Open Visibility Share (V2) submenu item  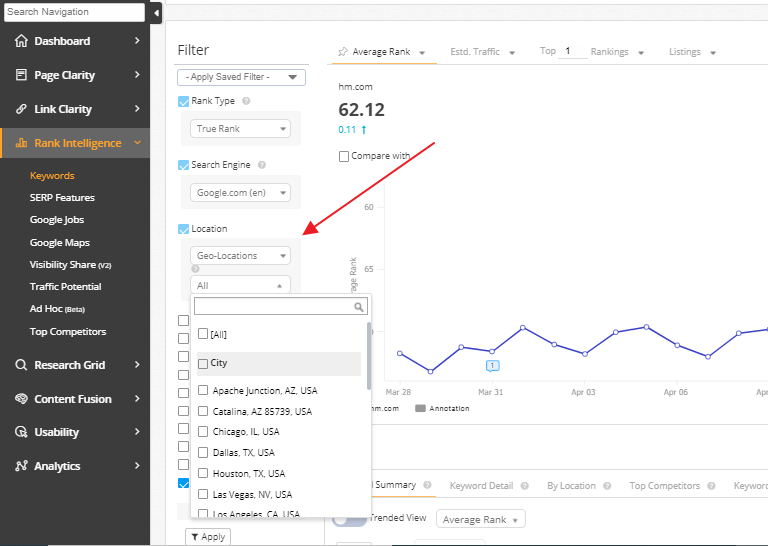(71, 265)
